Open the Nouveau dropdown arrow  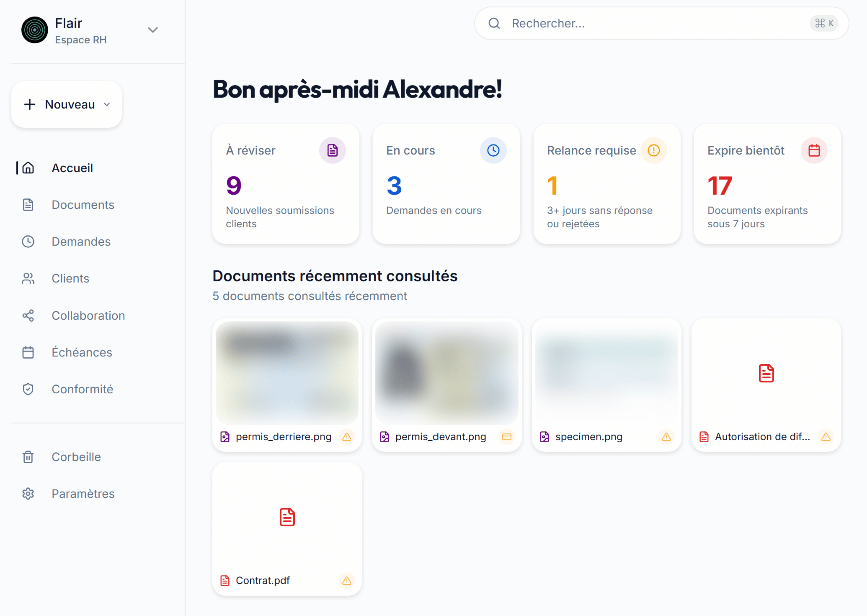(x=107, y=104)
